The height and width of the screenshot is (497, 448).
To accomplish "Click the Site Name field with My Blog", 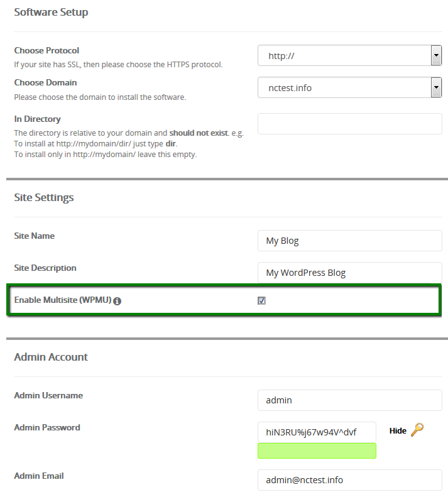I will pyautogui.click(x=350, y=241).
